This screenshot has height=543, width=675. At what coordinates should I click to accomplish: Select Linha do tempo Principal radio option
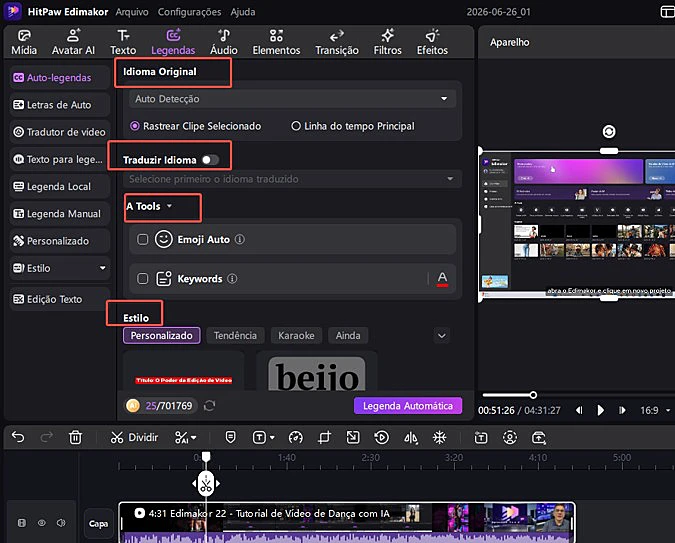point(353,126)
